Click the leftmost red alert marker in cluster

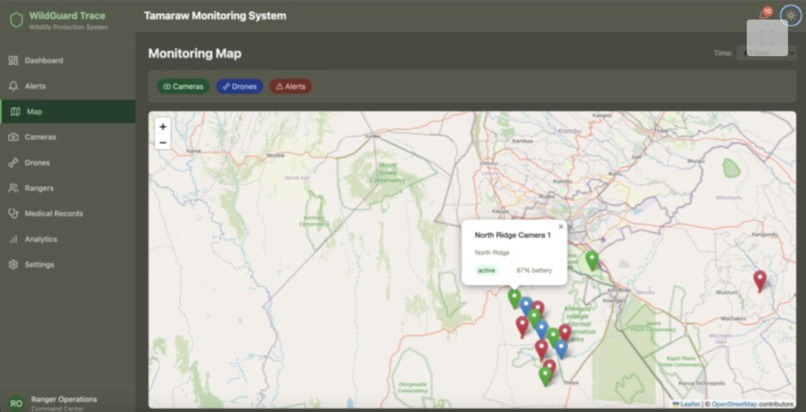(522, 327)
